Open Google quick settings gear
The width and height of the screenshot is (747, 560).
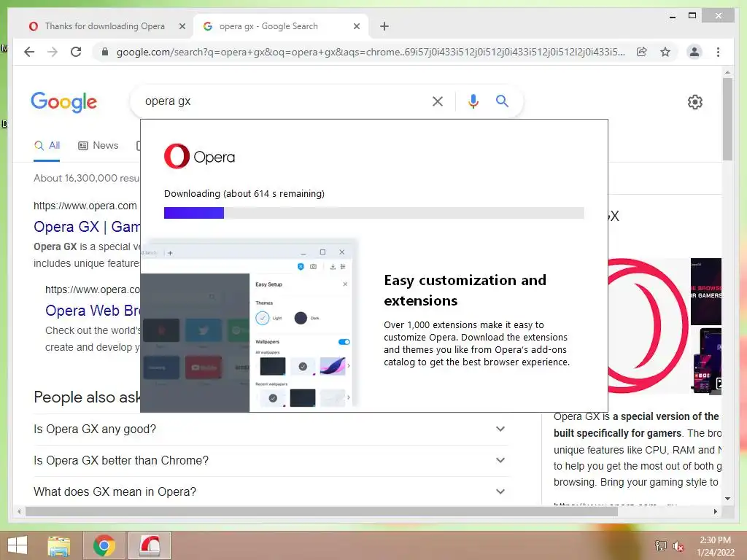coord(695,101)
